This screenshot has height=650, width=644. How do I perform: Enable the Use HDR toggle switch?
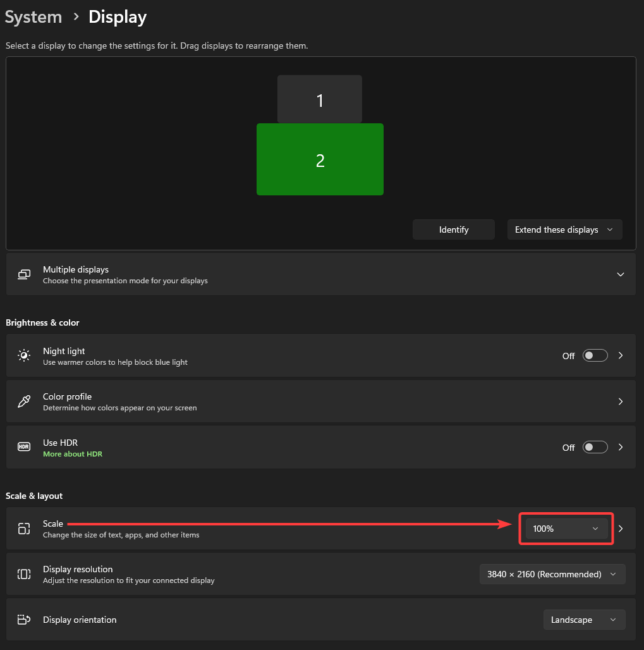(595, 447)
